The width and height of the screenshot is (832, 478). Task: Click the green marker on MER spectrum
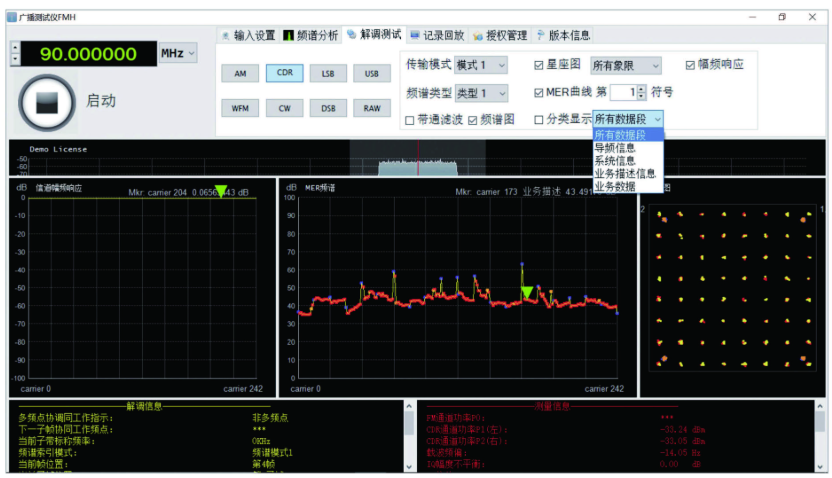click(527, 292)
